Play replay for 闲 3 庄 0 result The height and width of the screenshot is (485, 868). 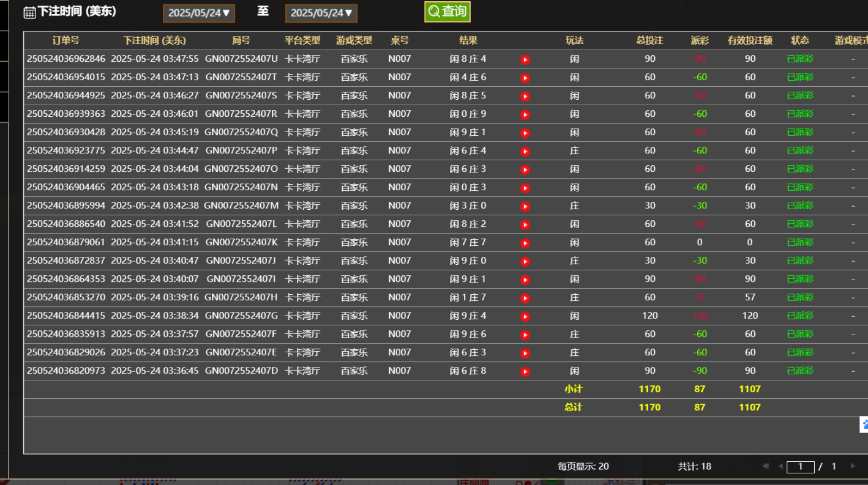click(525, 205)
